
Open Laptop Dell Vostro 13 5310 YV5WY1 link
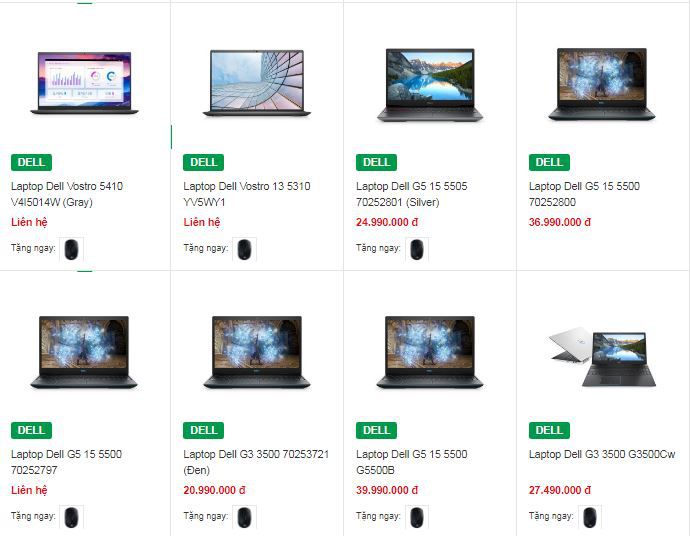coord(247,194)
